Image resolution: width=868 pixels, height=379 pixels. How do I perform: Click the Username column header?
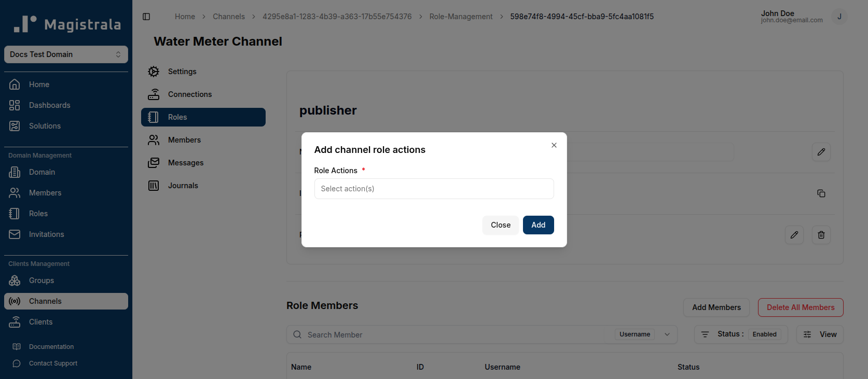502,367
